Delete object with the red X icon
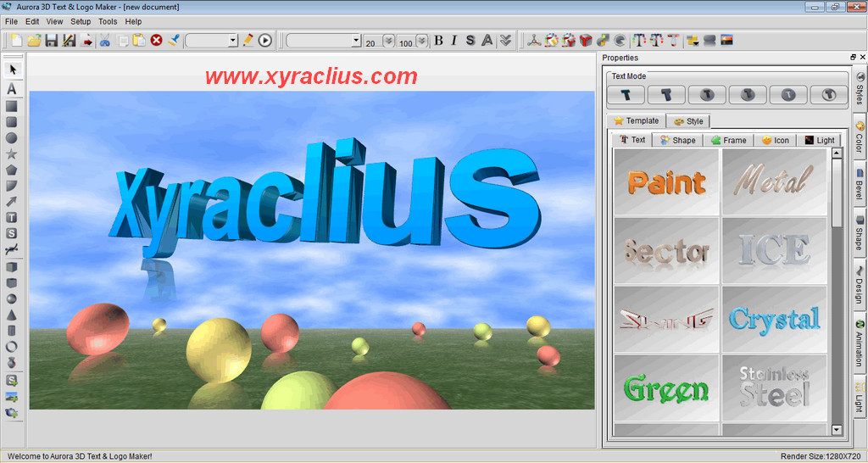The width and height of the screenshot is (868, 463). pyautogui.click(x=157, y=41)
